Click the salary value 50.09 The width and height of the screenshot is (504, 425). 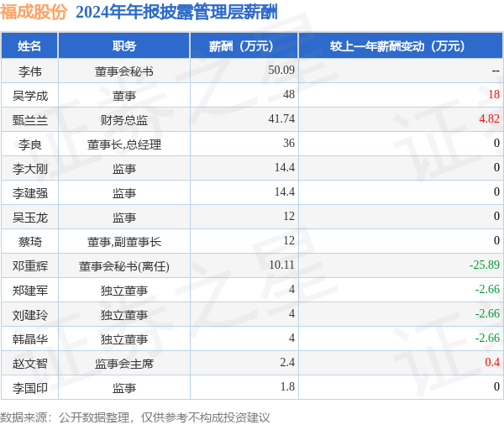click(281, 70)
